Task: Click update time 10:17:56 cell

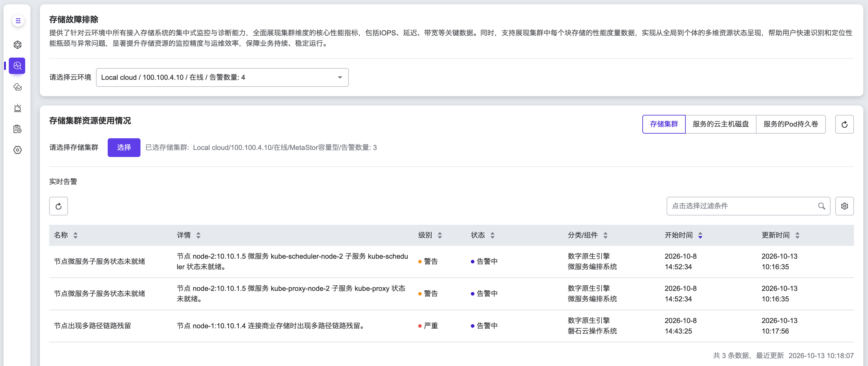Action: (x=775, y=331)
